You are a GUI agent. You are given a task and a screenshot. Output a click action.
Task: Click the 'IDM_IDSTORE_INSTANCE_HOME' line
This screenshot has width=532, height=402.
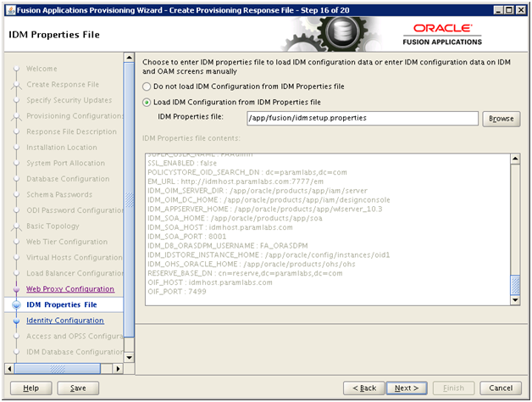(x=269, y=255)
